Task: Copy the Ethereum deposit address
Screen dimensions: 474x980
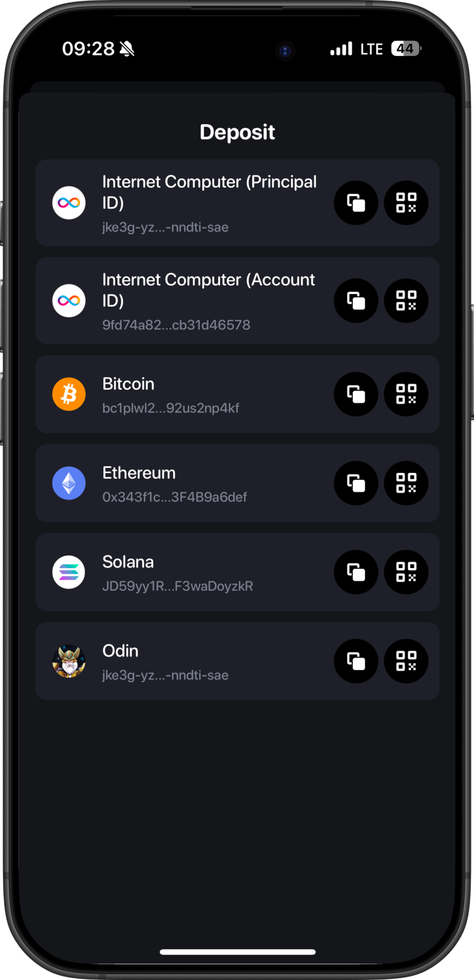Action: pyautogui.click(x=355, y=483)
